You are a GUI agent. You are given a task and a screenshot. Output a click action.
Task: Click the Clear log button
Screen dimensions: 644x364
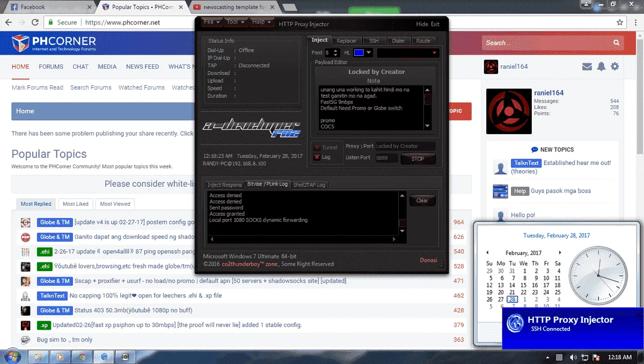click(422, 200)
